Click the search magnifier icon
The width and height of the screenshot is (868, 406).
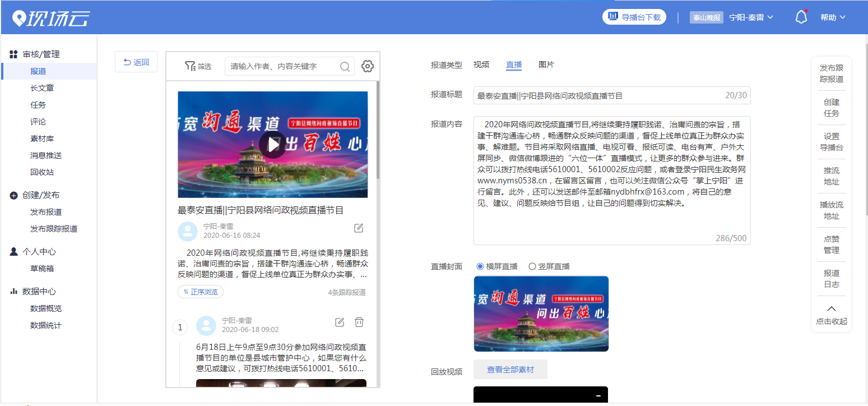[345, 67]
